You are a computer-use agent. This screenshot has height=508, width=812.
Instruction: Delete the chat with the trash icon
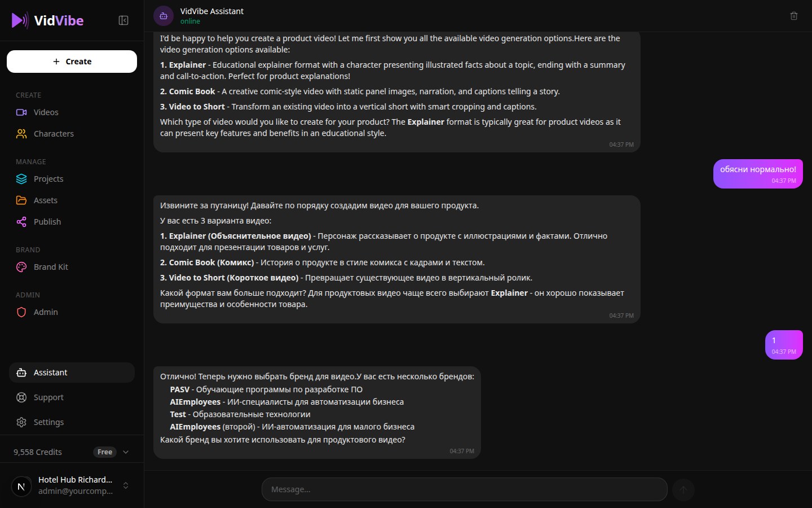(x=794, y=16)
